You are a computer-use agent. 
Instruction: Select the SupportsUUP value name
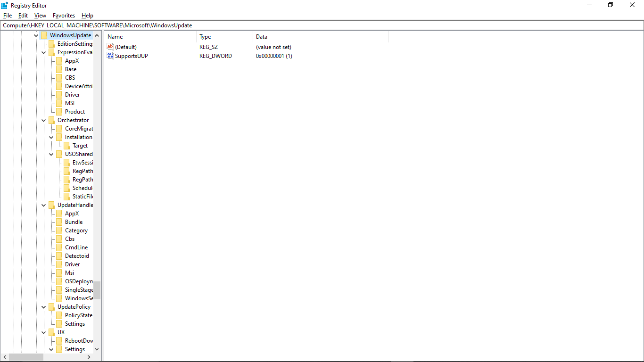(x=132, y=56)
